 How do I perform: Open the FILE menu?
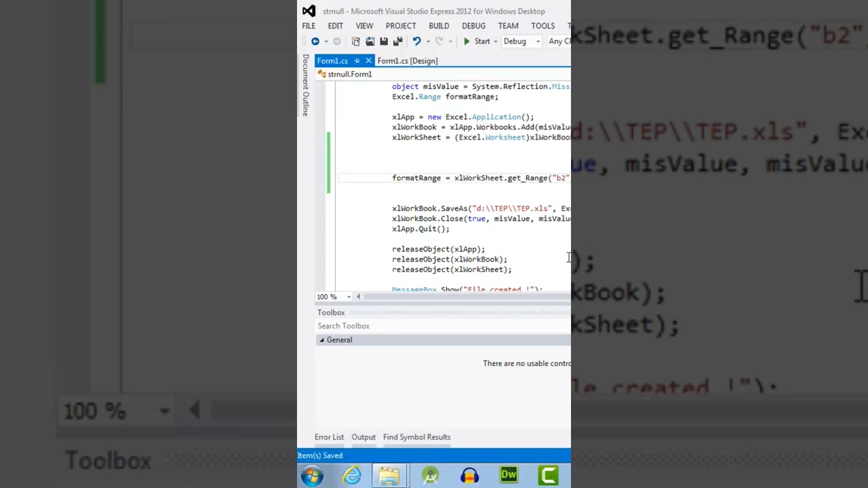click(x=309, y=26)
